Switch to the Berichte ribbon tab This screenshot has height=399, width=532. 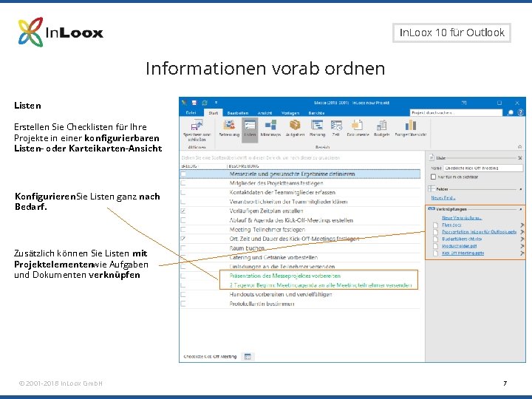point(316,113)
